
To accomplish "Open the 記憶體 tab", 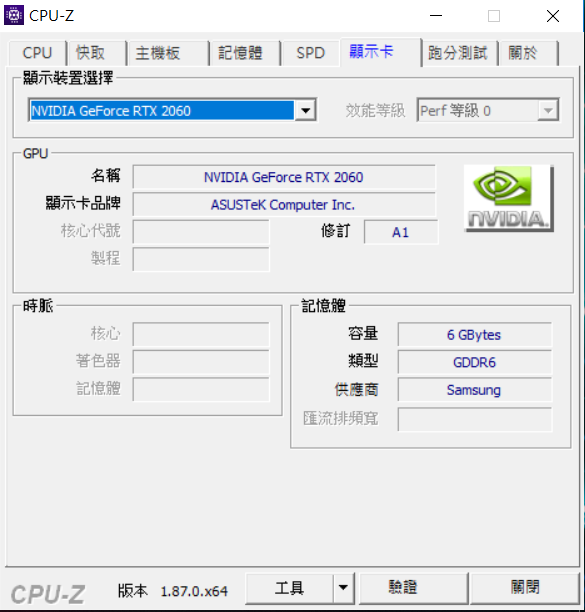I will pyautogui.click(x=245, y=53).
